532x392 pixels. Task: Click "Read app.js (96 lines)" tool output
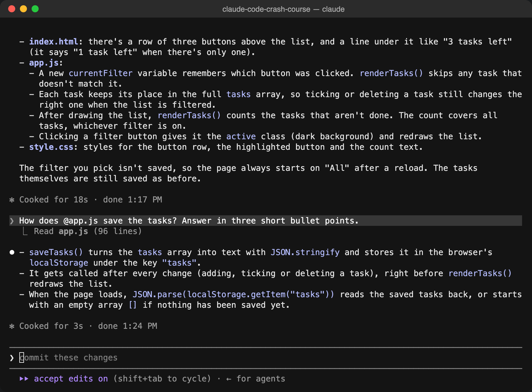(x=87, y=231)
